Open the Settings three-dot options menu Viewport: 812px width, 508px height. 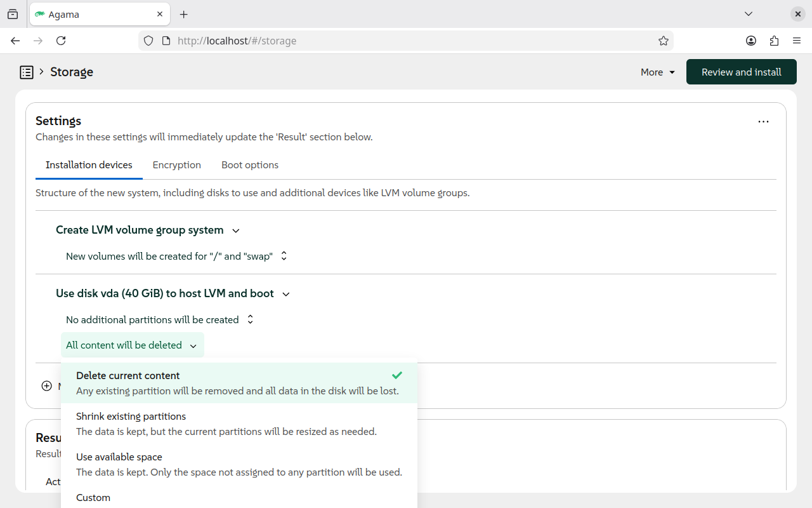763,121
